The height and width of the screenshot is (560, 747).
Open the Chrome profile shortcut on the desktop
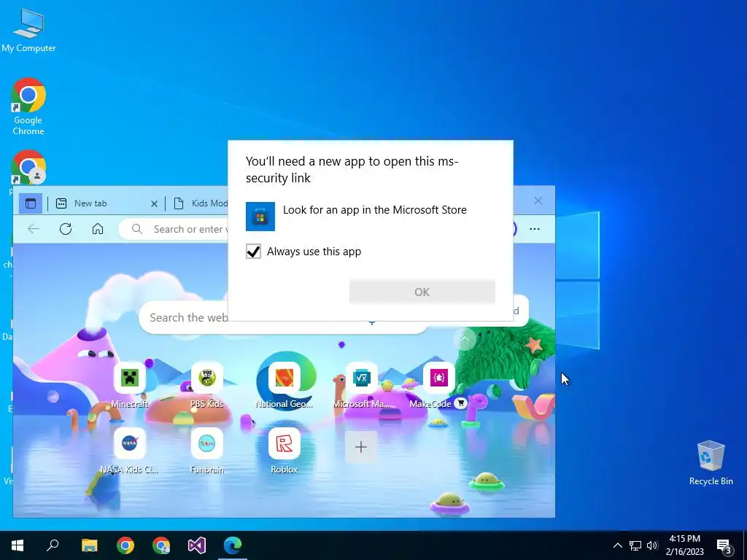pos(28,168)
